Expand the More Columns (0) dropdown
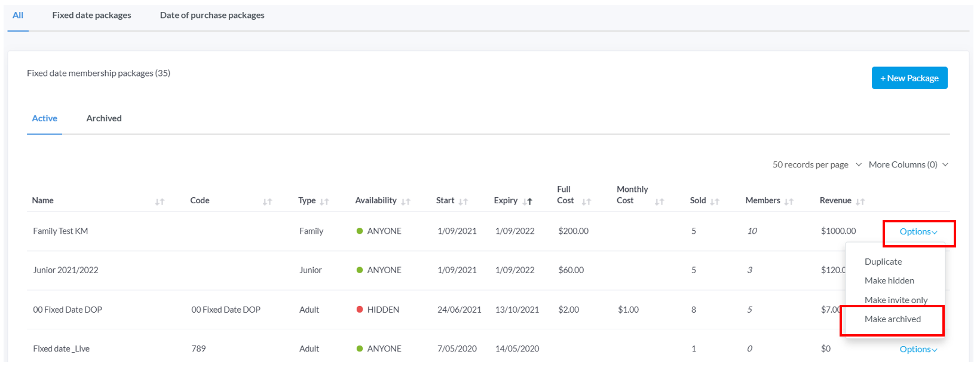Viewport: 980px width, 370px height. (x=908, y=164)
